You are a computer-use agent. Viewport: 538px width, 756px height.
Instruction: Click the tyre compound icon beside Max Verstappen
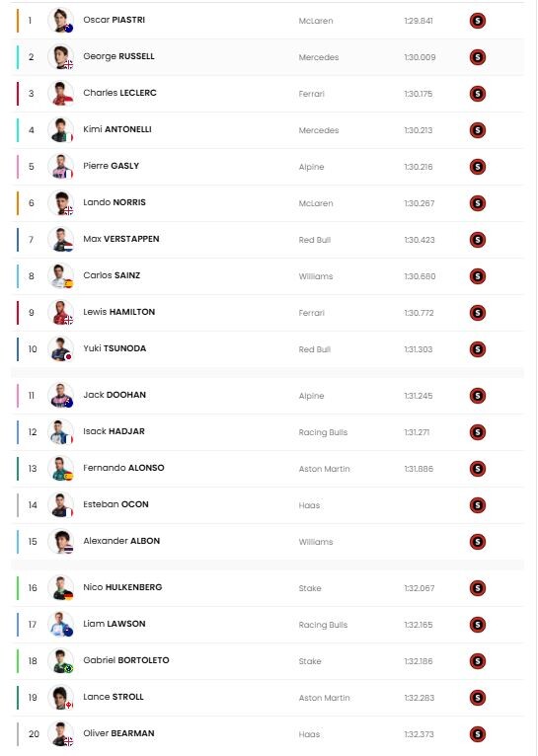click(x=477, y=240)
